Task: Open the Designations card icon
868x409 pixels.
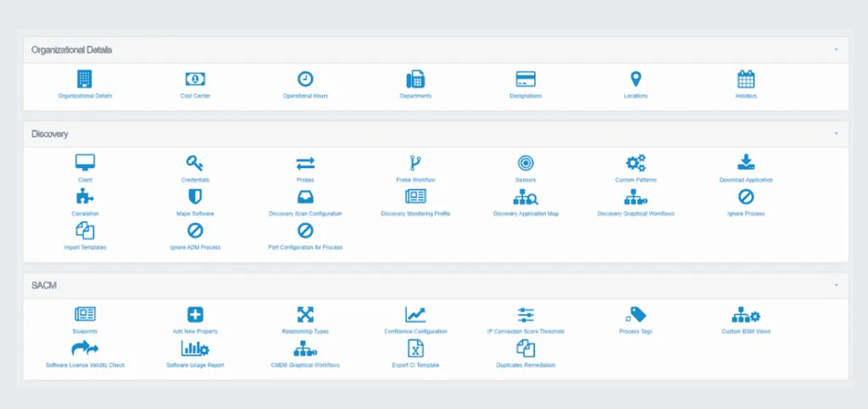Action: 526,79
